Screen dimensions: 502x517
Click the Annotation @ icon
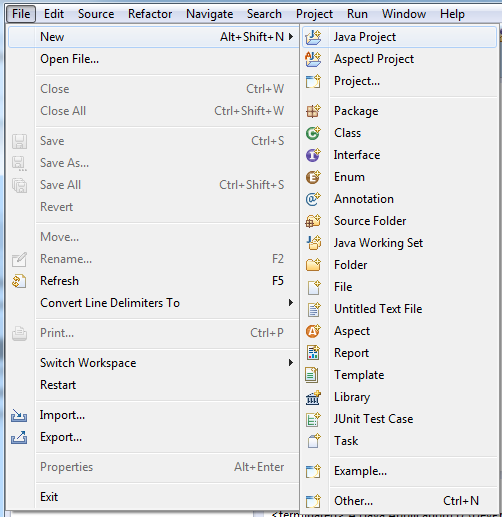(313, 199)
